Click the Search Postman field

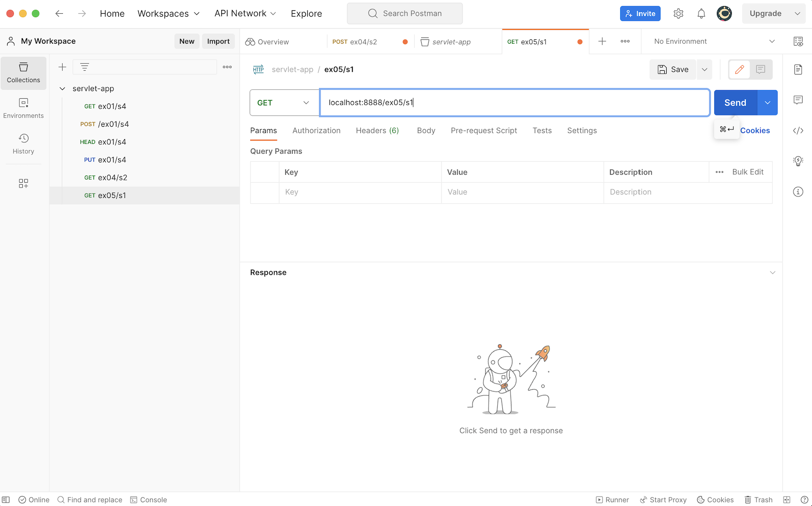pyautogui.click(x=405, y=13)
